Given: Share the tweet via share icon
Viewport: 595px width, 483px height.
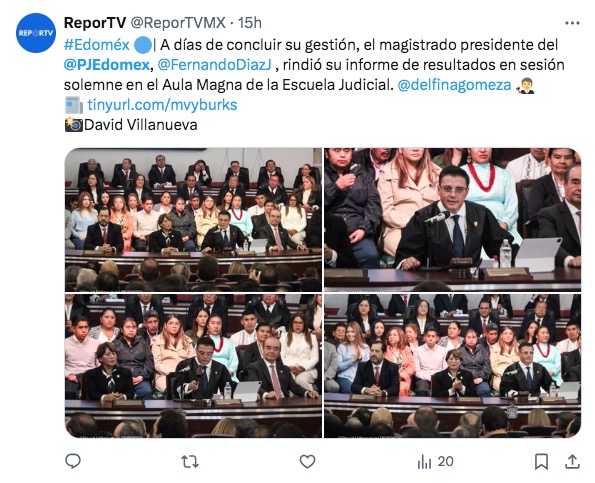Looking at the screenshot, I should coord(572,461).
